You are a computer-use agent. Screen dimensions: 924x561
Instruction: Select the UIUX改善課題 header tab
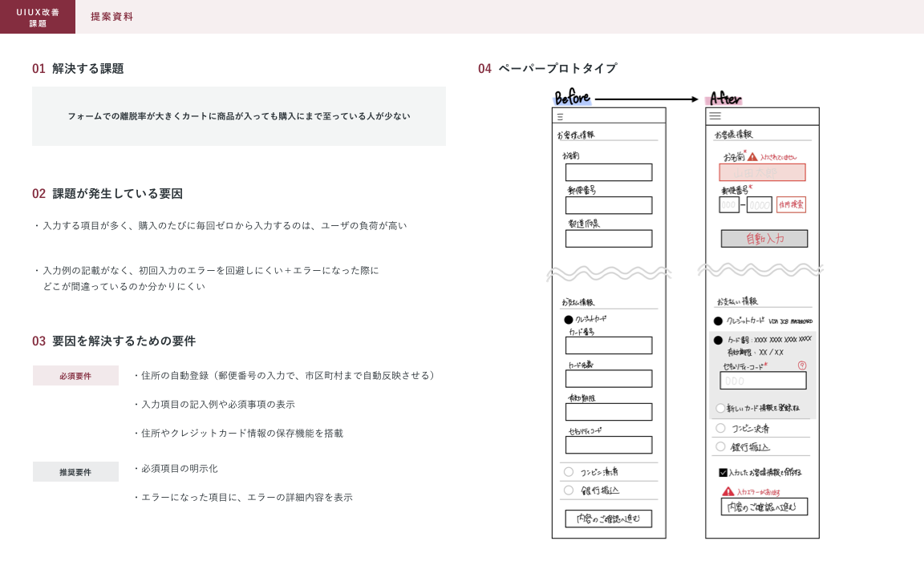coord(38,17)
